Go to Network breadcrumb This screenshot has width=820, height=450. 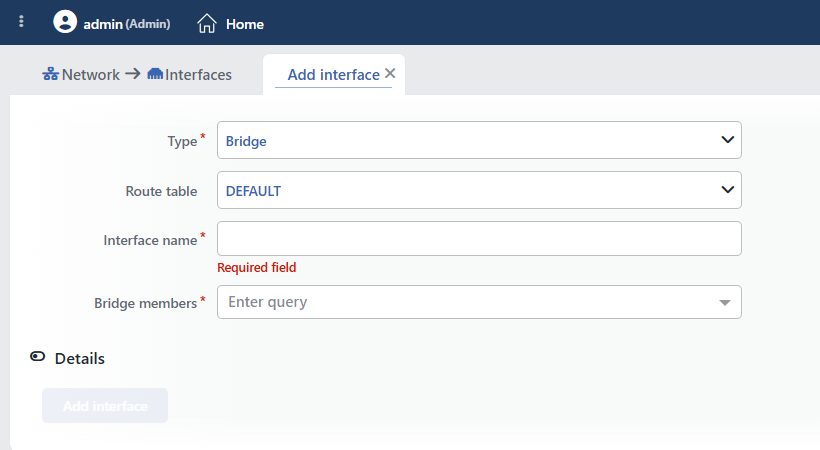tap(90, 75)
